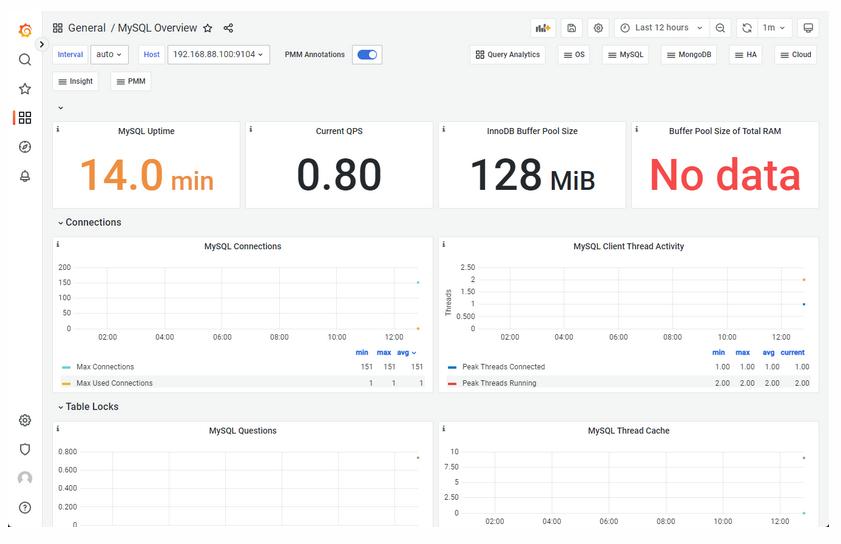Sort Thread Activity legend by current
This screenshot has height=544, width=841.
(x=792, y=352)
